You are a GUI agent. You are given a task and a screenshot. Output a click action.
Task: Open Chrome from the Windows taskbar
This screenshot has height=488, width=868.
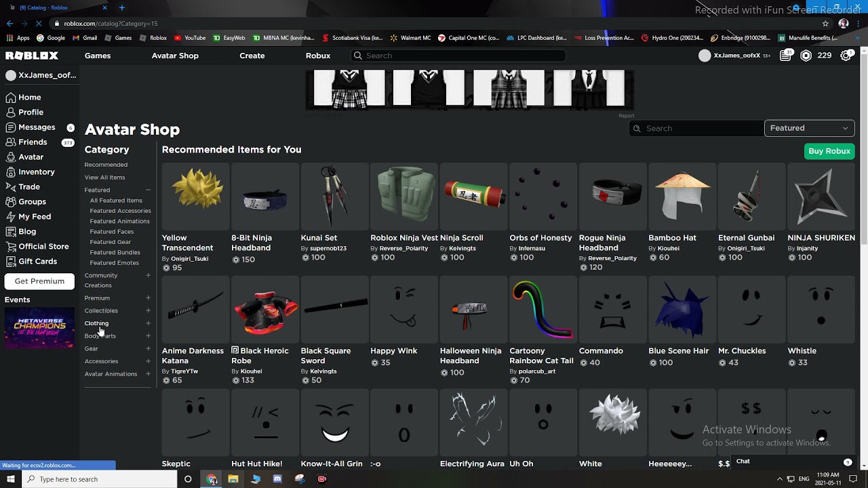[x=212, y=479]
